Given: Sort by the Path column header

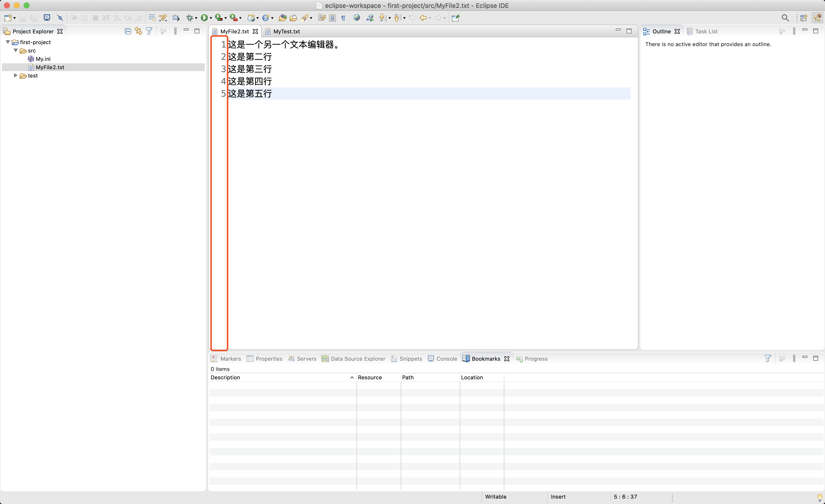Looking at the screenshot, I should (430, 377).
